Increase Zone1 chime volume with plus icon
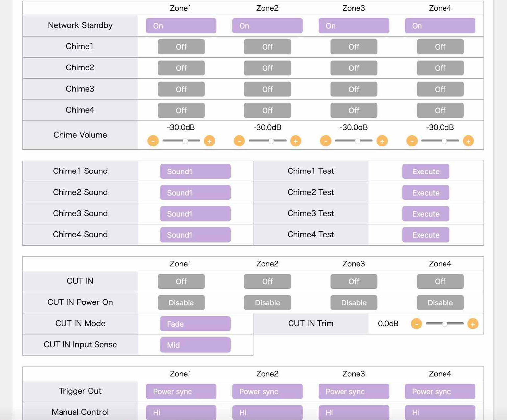 click(209, 141)
